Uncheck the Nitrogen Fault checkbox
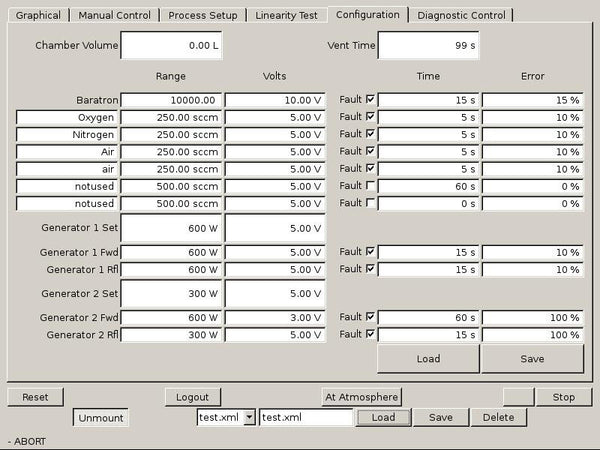 [x=371, y=134]
